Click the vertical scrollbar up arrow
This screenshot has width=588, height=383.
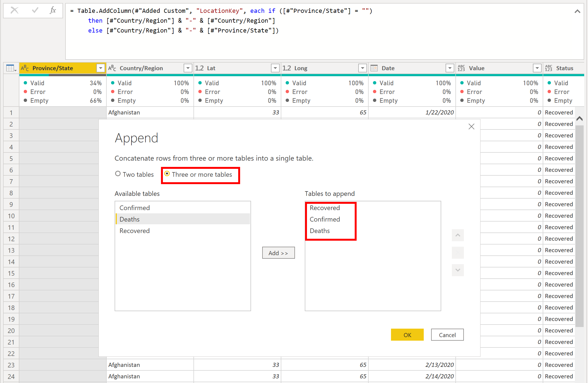[x=580, y=119]
